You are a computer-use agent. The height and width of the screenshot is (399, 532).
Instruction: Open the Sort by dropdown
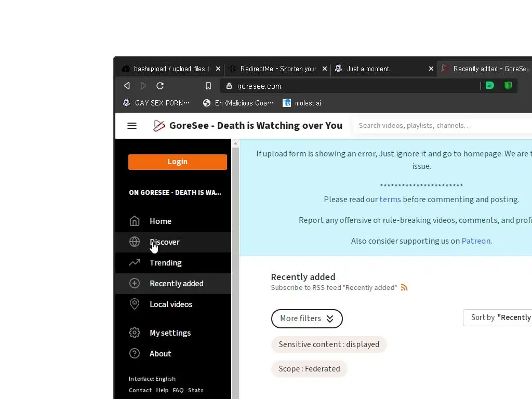tap(497, 317)
